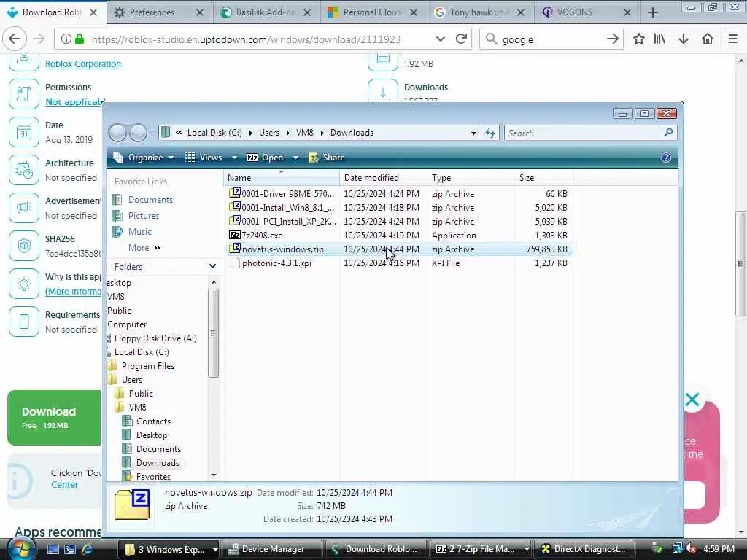The width and height of the screenshot is (747, 560).
Task: Open the Organize menu in Explorer
Action: [x=144, y=157]
